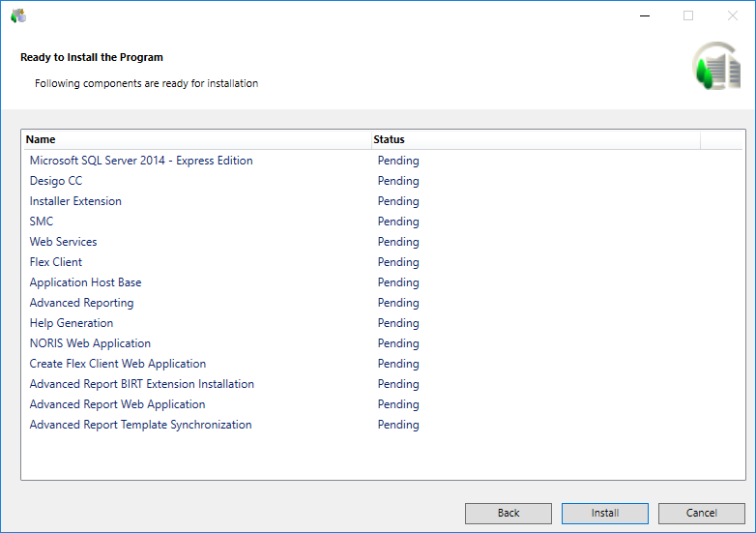Sort list by Name column header

[193, 139]
